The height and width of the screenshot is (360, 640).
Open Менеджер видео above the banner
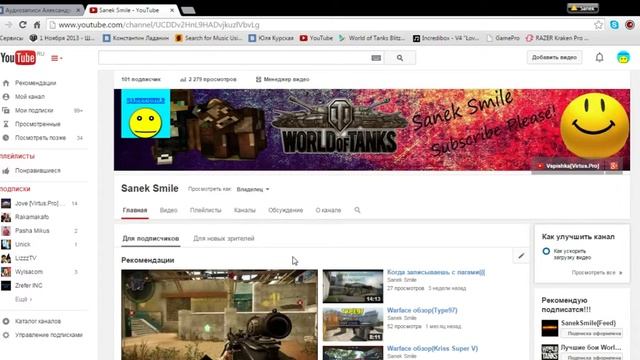click(x=282, y=79)
